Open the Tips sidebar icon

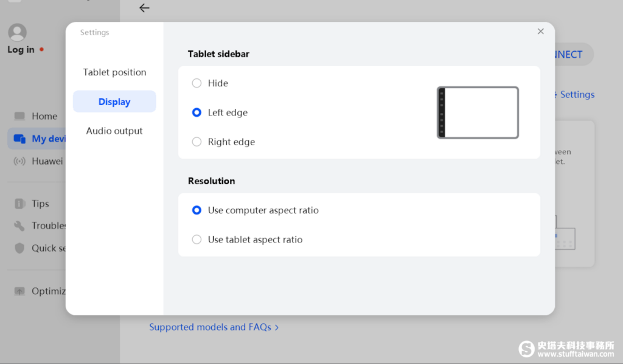click(x=19, y=204)
